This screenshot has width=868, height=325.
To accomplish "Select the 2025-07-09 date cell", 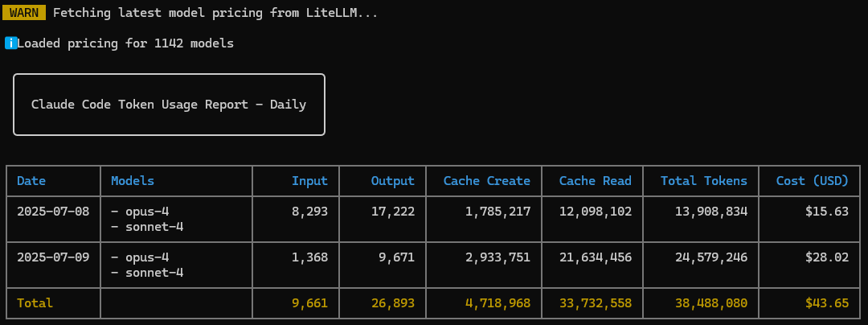I will tap(53, 257).
